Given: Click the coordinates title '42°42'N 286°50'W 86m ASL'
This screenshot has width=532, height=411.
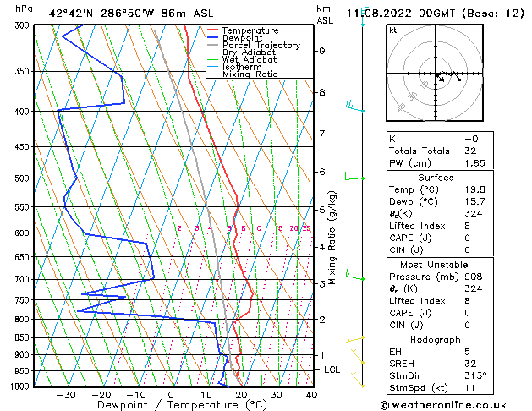Looking at the screenshot, I should (131, 14).
